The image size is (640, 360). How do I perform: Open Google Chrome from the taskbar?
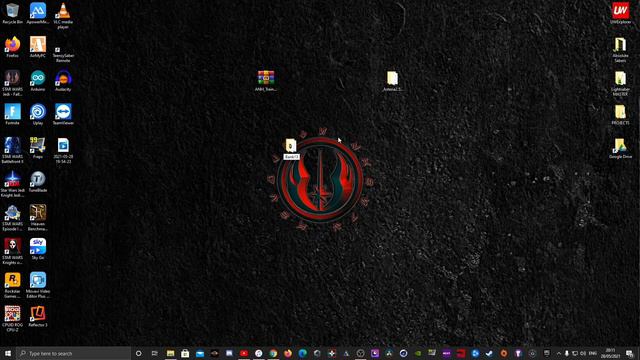(x=273, y=353)
